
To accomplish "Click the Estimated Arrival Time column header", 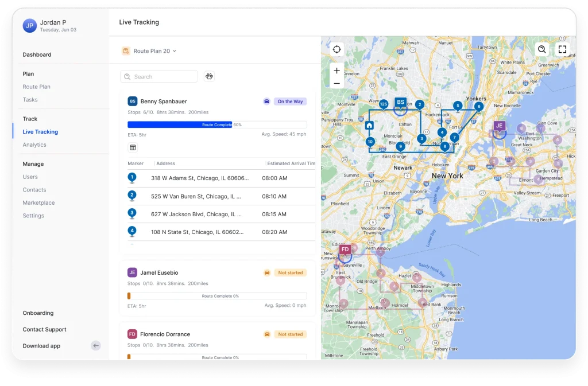I will pos(291,163).
